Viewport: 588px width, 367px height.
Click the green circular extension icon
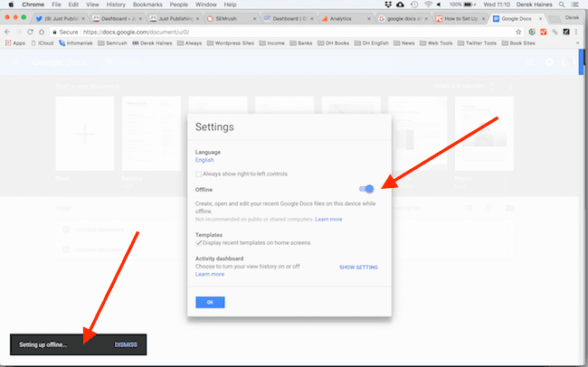pos(532,32)
